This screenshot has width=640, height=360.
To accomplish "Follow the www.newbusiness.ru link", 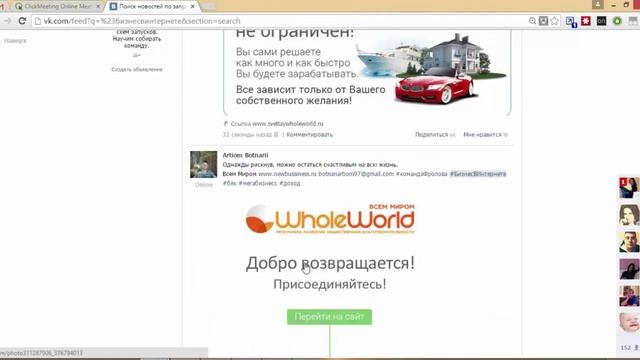I will (287, 174).
